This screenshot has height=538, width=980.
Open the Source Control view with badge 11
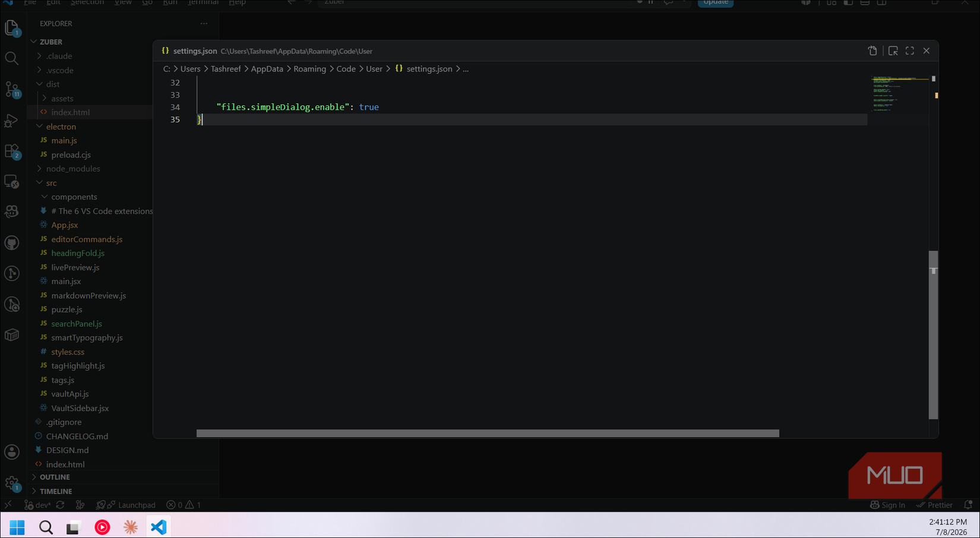pyautogui.click(x=12, y=90)
